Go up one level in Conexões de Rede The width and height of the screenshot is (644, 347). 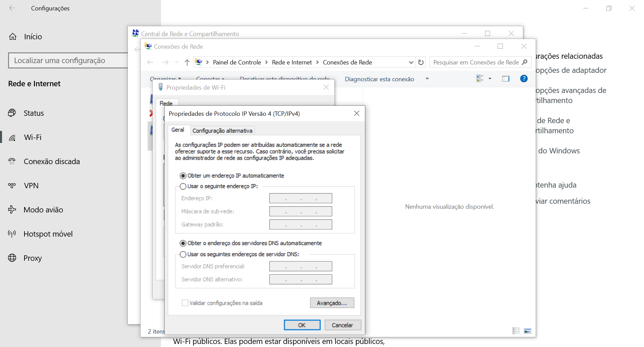click(187, 62)
